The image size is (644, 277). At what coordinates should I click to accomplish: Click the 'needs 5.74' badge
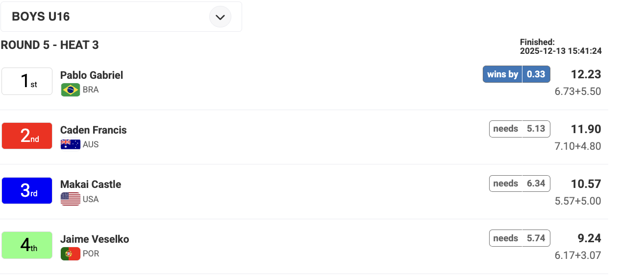[520, 238]
